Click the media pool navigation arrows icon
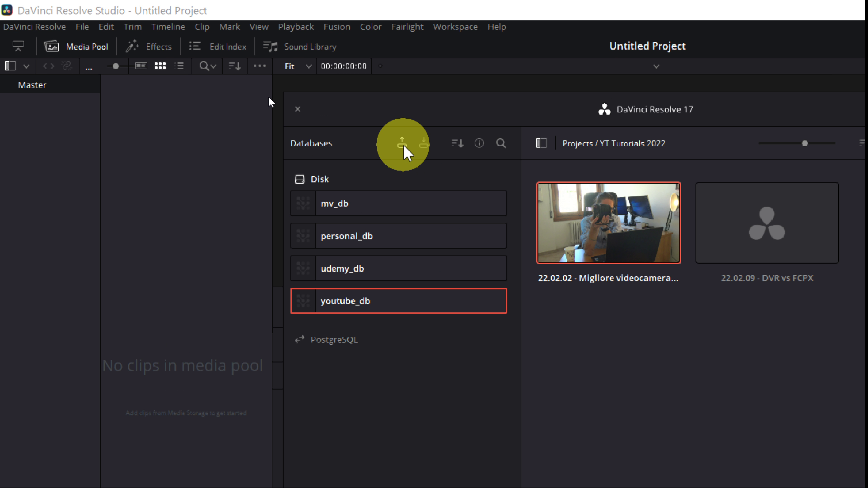The height and width of the screenshot is (488, 868). click(x=49, y=66)
